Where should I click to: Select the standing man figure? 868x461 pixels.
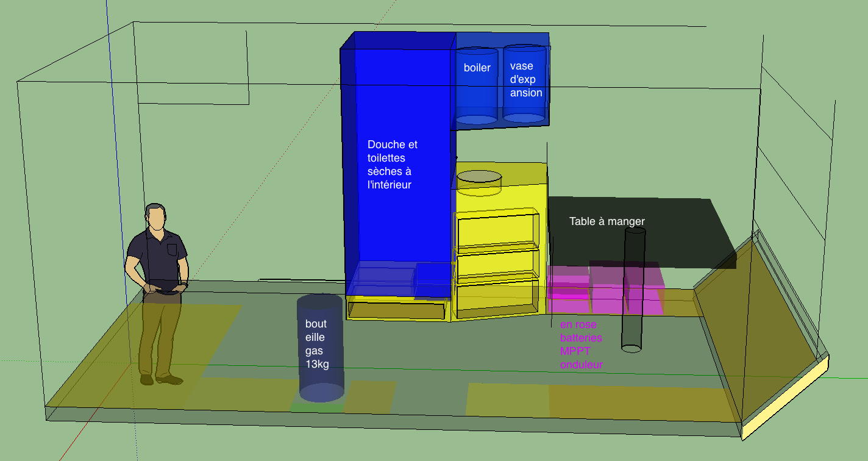coord(157,256)
